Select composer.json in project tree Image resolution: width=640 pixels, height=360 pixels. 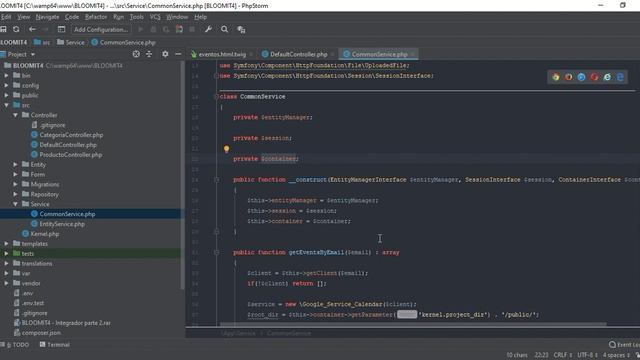tap(41, 333)
